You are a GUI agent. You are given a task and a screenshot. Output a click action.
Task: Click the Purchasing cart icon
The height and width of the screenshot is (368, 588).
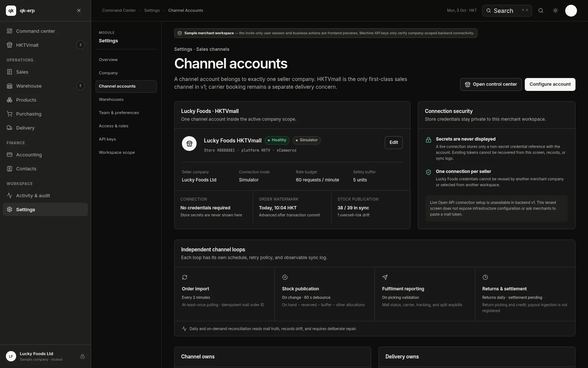[10, 114]
